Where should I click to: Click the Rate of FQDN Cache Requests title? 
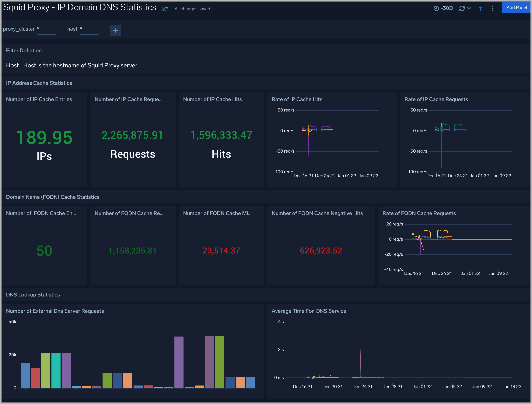(419, 213)
